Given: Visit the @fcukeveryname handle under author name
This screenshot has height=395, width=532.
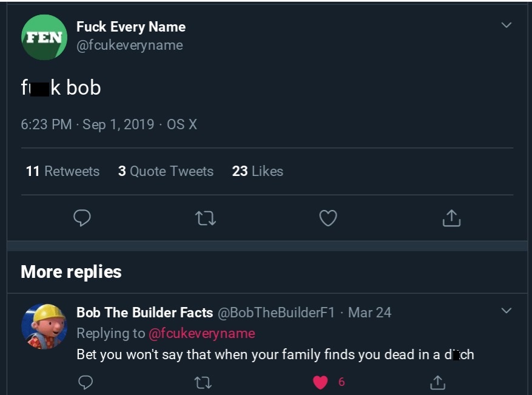Looking at the screenshot, I should point(129,46).
